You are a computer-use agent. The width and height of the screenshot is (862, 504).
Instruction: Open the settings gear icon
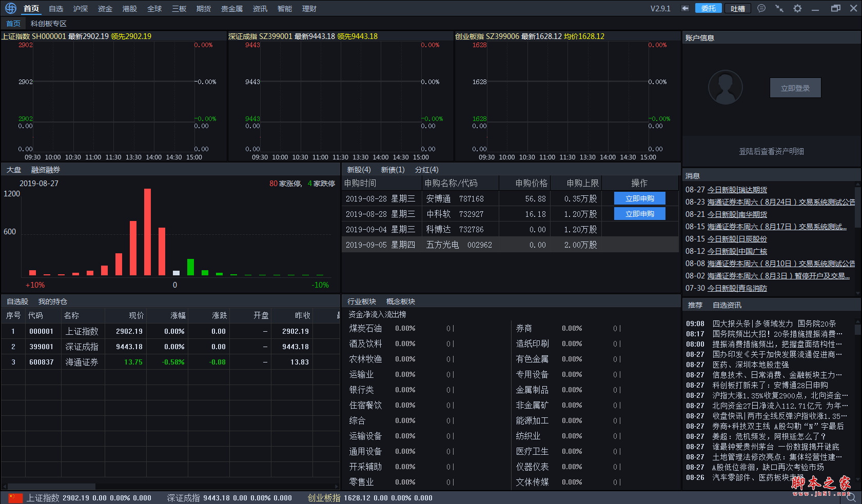tap(797, 8)
